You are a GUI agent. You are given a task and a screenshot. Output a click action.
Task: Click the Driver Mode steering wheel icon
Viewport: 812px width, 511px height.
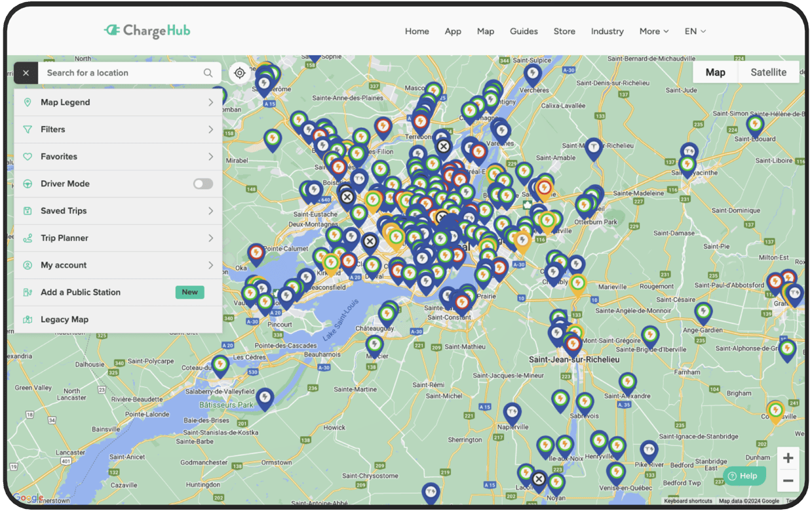tap(28, 184)
